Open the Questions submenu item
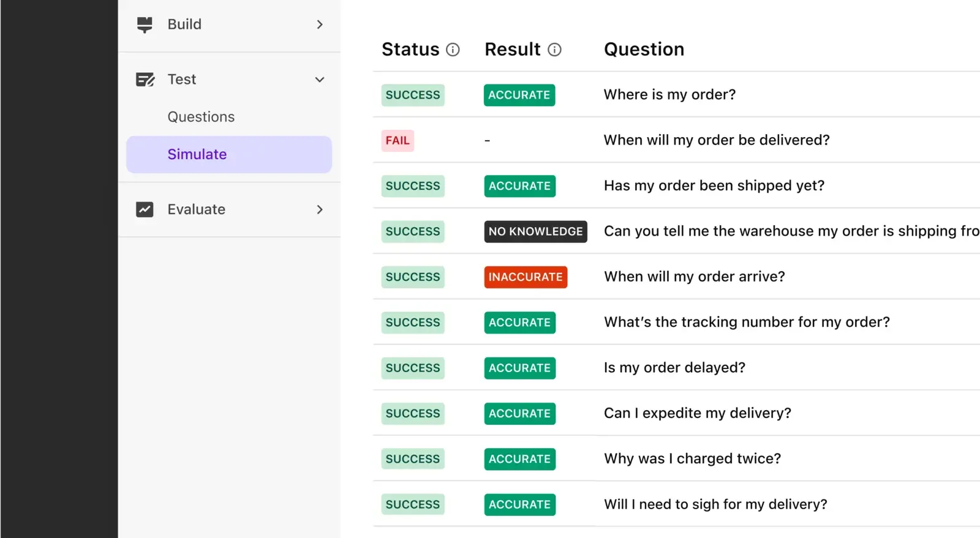 pyautogui.click(x=201, y=117)
